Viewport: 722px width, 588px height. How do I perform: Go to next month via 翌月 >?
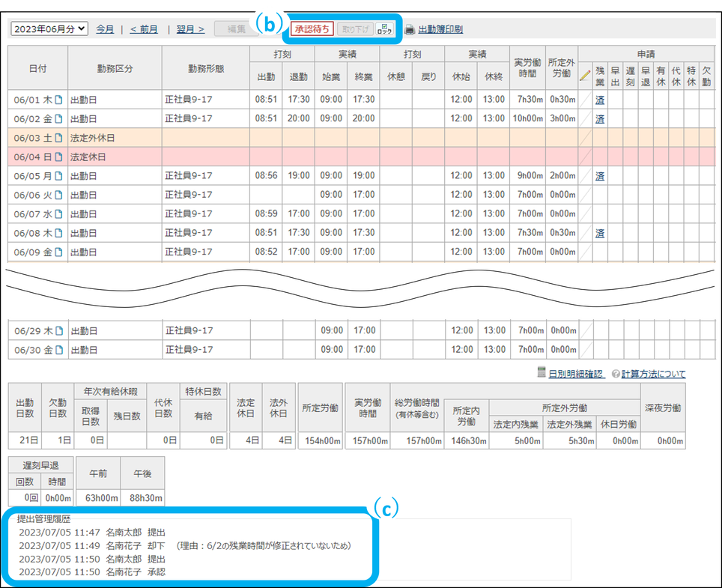190,29
